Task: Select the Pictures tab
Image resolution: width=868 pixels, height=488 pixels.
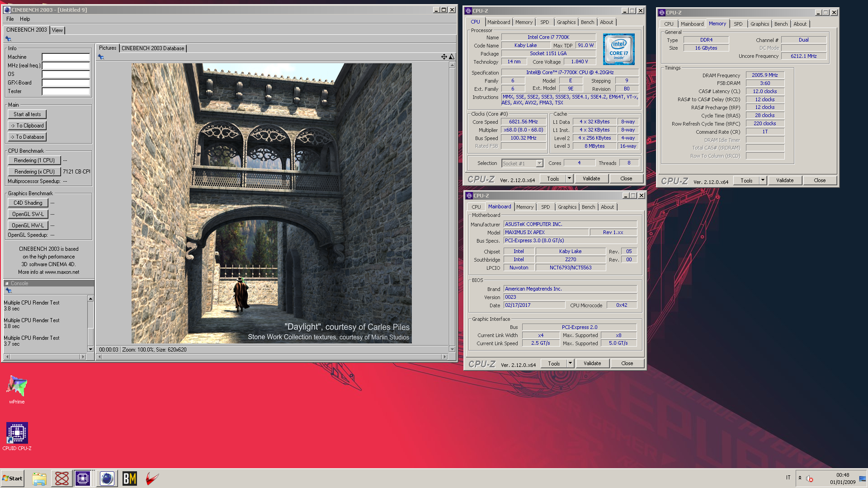Action: (108, 48)
